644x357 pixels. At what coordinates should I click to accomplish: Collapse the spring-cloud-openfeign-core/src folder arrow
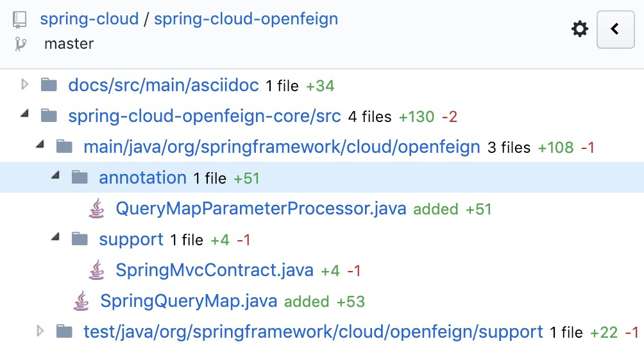click(x=24, y=113)
